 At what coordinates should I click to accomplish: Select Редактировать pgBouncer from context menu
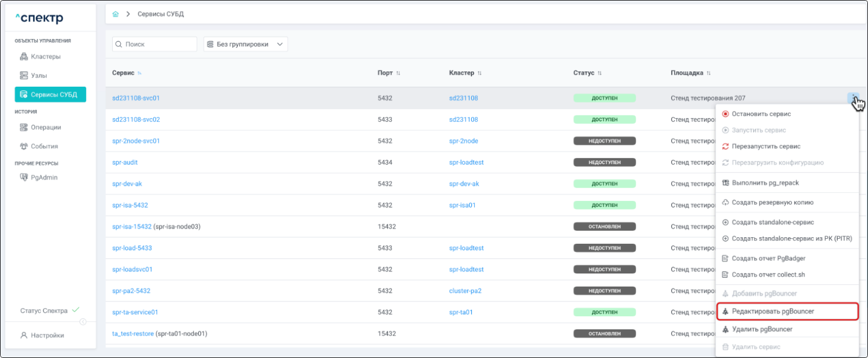tap(772, 311)
